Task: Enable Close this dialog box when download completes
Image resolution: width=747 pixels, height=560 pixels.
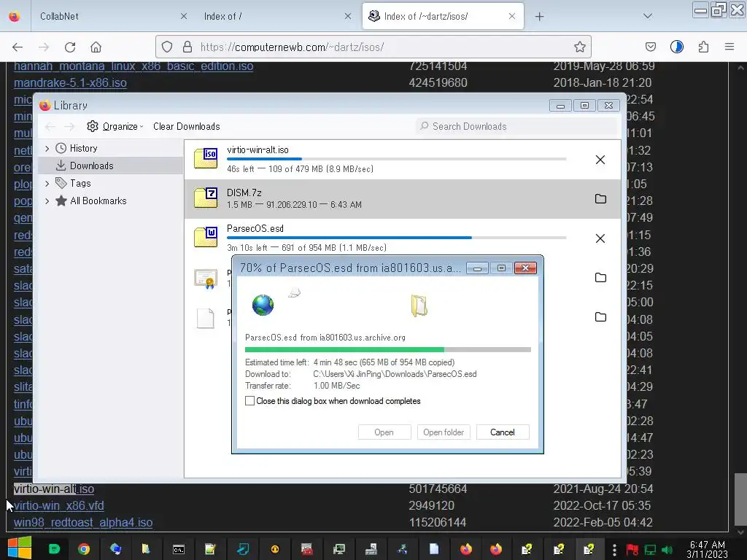Action: coord(249,401)
